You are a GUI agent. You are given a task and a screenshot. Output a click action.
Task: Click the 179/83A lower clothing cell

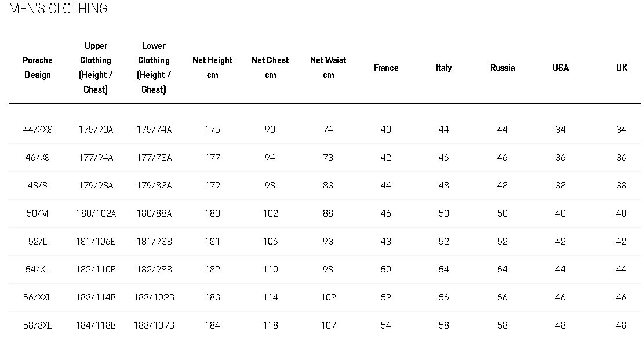[154, 185]
